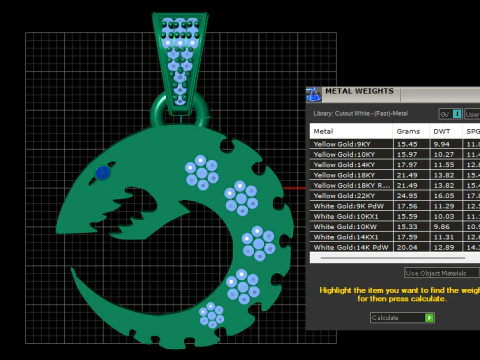Click the 17.56 grams cell

411,206
